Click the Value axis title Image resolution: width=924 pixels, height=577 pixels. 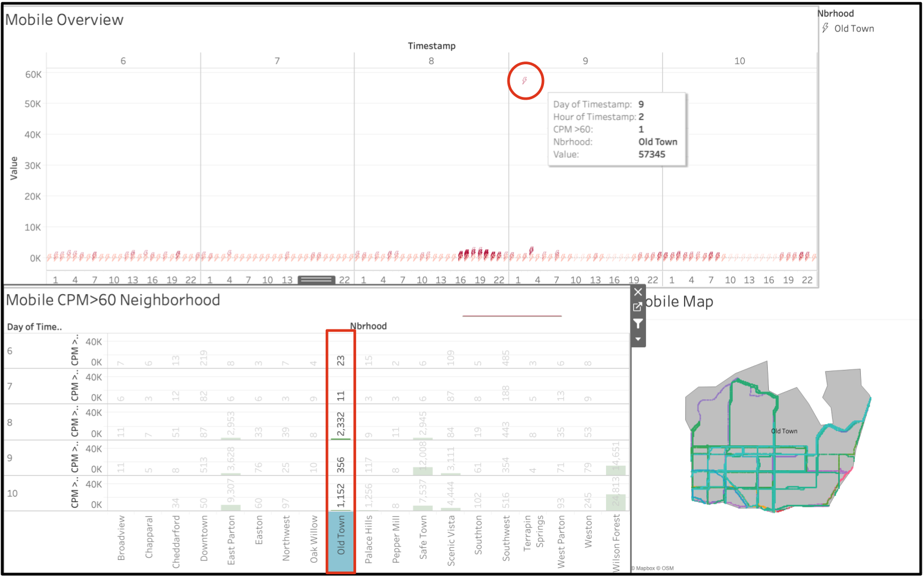coord(14,168)
